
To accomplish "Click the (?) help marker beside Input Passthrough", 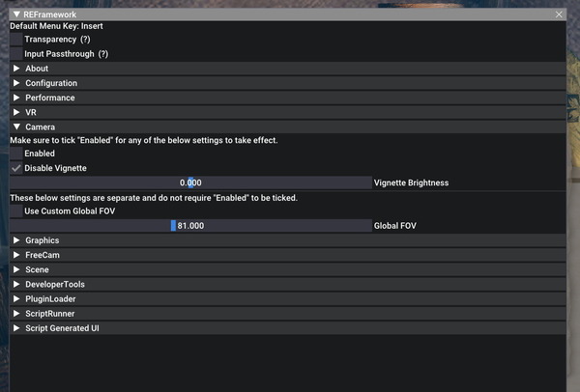I will pyautogui.click(x=103, y=54).
